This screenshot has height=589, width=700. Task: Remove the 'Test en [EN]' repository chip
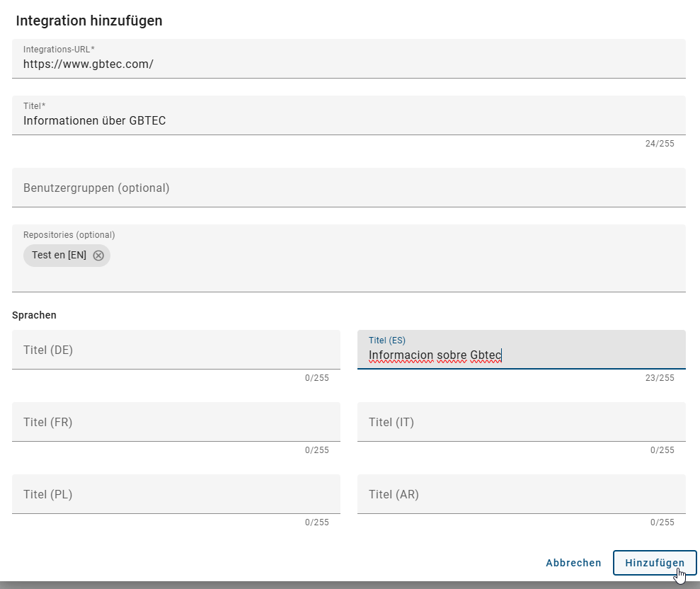(99, 256)
